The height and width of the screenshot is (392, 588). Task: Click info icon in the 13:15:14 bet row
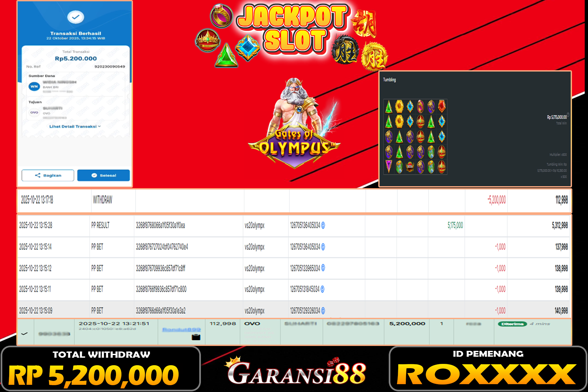[323, 247]
